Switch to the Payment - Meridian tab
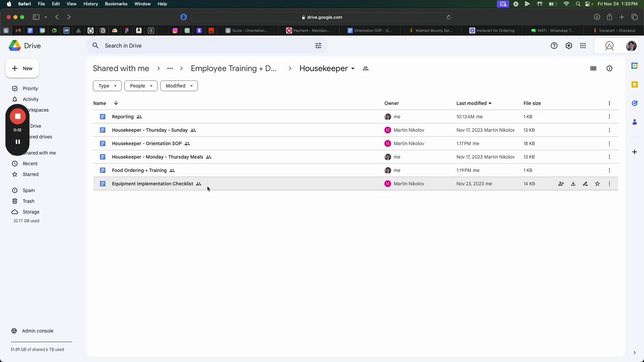This screenshot has width=644, height=362. 308,31
